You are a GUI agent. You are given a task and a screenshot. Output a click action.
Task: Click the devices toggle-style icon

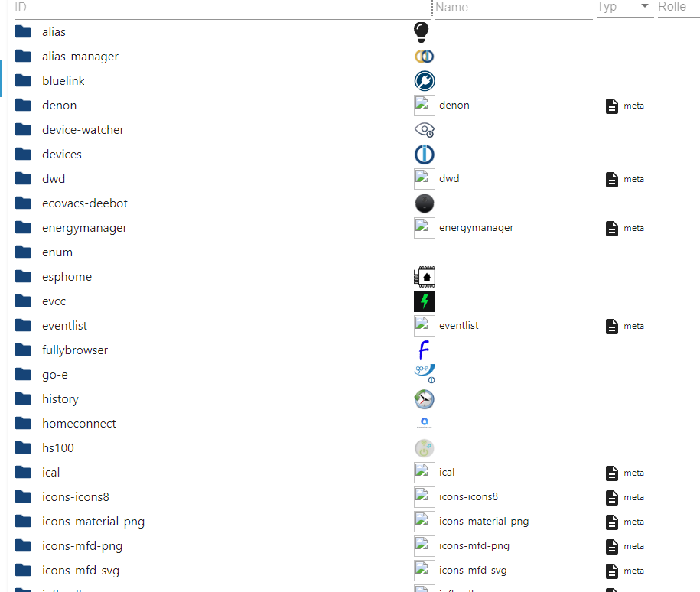point(424,154)
